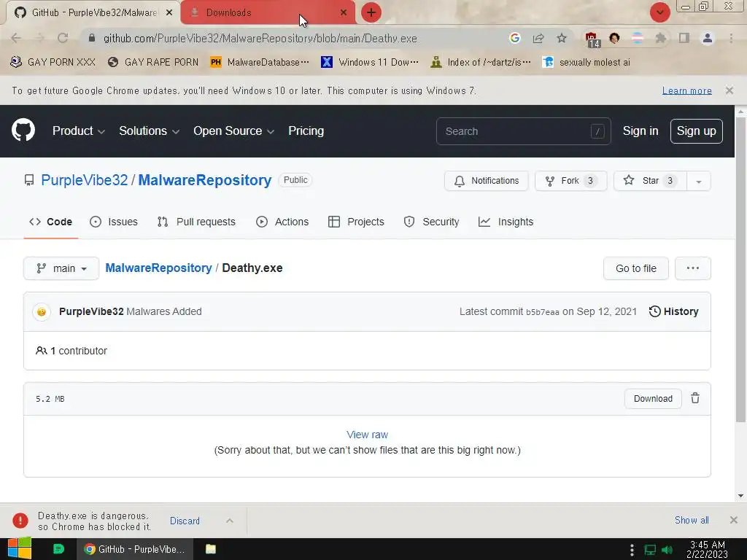
Task: Click the Download button
Action: pos(653,399)
